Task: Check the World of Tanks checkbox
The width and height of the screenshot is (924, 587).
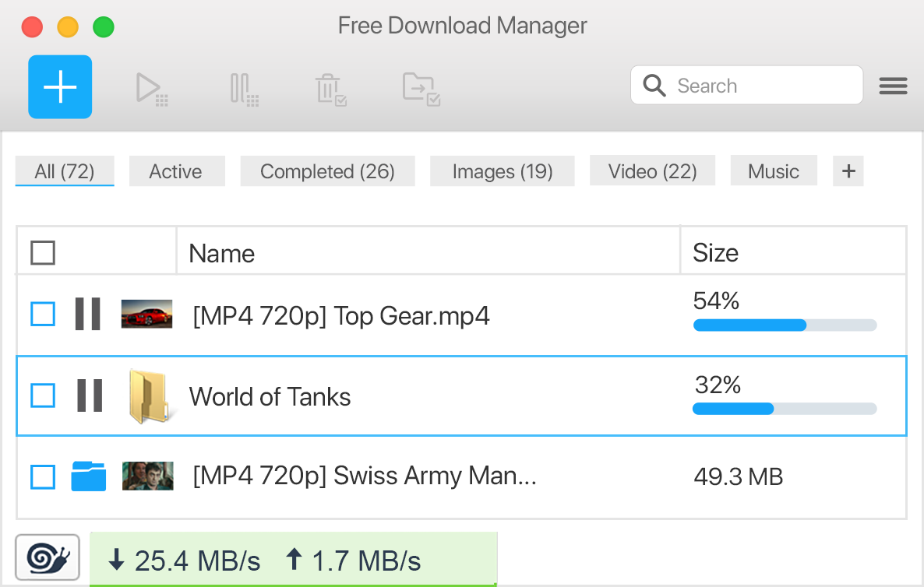Action: pos(42,395)
